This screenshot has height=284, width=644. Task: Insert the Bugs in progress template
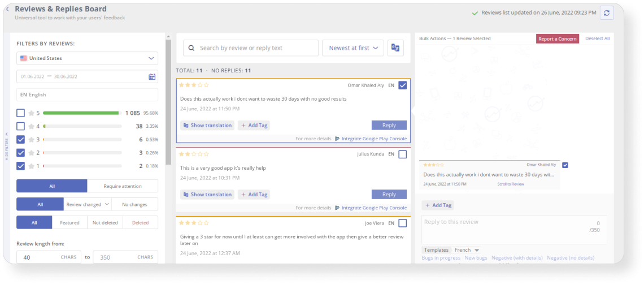(441, 257)
